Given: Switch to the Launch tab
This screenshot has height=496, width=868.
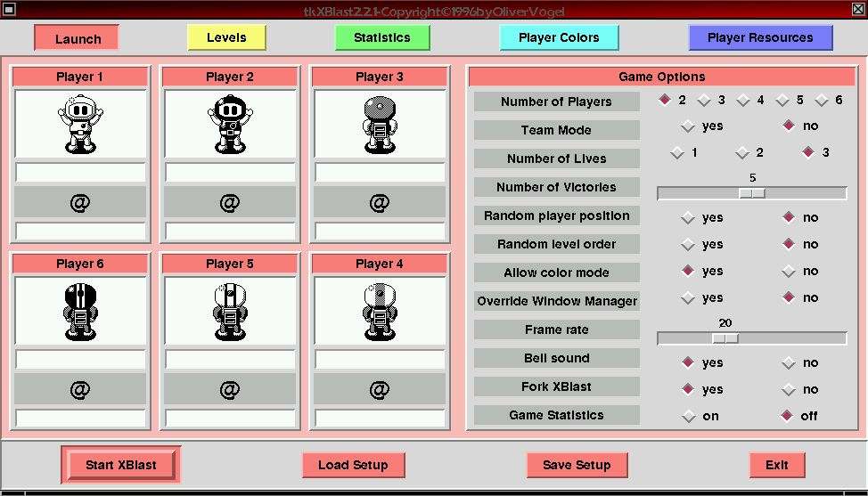Looking at the screenshot, I should pos(77,38).
